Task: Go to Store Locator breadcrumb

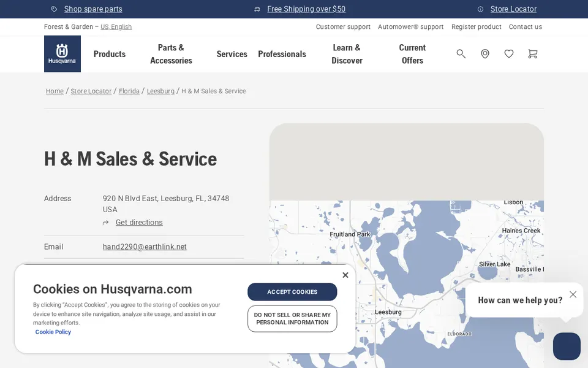Action: (91, 91)
